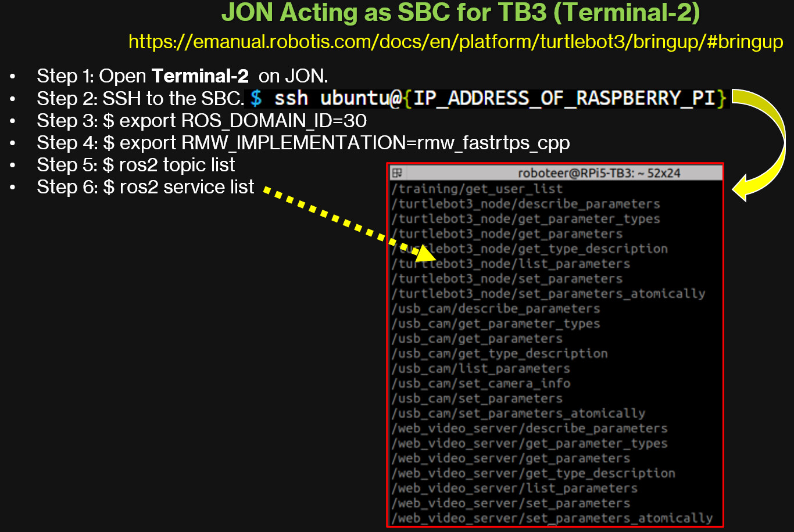Click /web_video_server/get_type_description entry

click(x=533, y=473)
